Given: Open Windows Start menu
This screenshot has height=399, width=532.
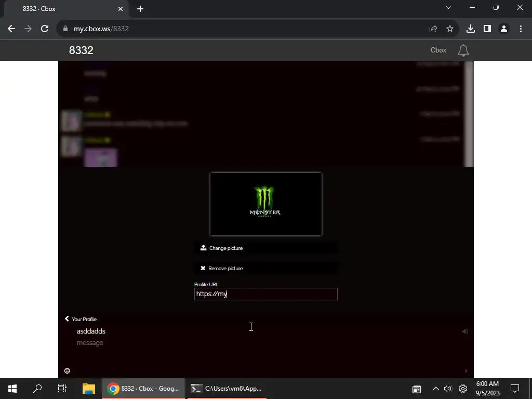Looking at the screenshot, I should click(12, 389).
